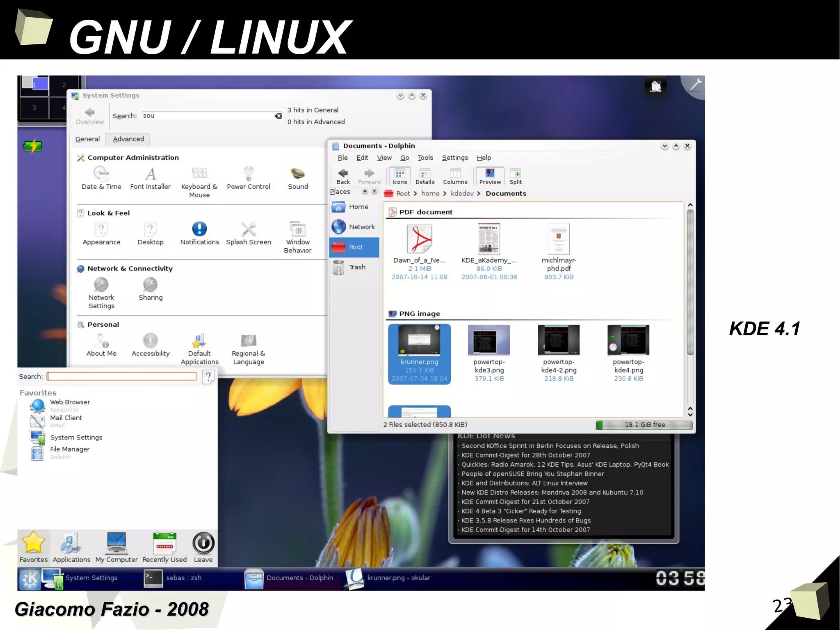Image resolution: width=840 pixels, height=630 pixels.
Task: Click home in breadcrumb path
Action: coord(430,193)
